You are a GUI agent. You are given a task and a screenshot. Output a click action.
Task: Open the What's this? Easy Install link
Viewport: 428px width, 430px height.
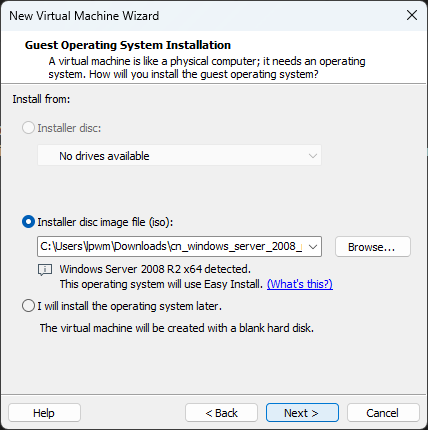pyautogui.click(x=300, y=284)
